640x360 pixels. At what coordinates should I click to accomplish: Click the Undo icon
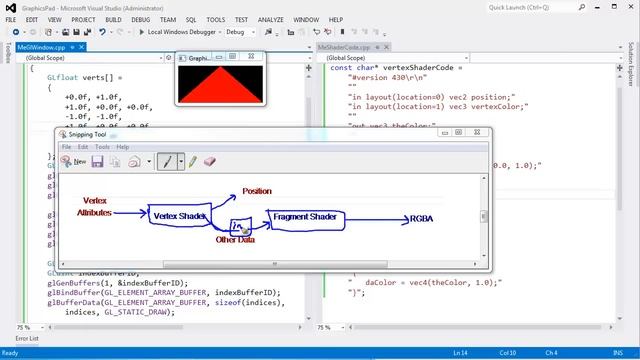pyautogui.click(x=102, y=32)
